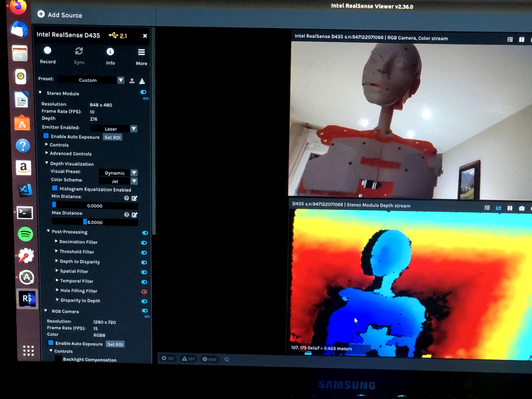Open Terminal from the dock
The width and height of the screenshot is (532, 399).
[x=25, y=213]
